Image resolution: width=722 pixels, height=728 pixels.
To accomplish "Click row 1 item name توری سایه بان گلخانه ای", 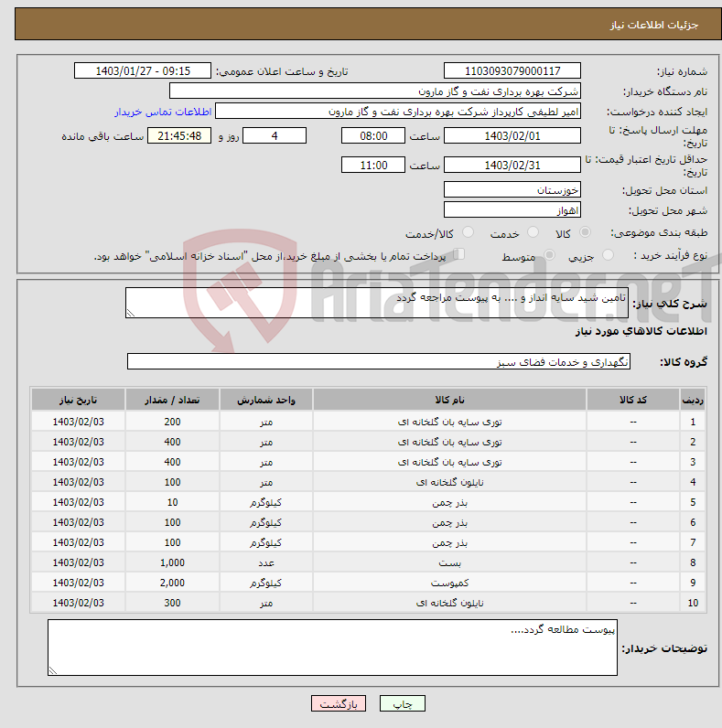I will click(x=449, y=422).
